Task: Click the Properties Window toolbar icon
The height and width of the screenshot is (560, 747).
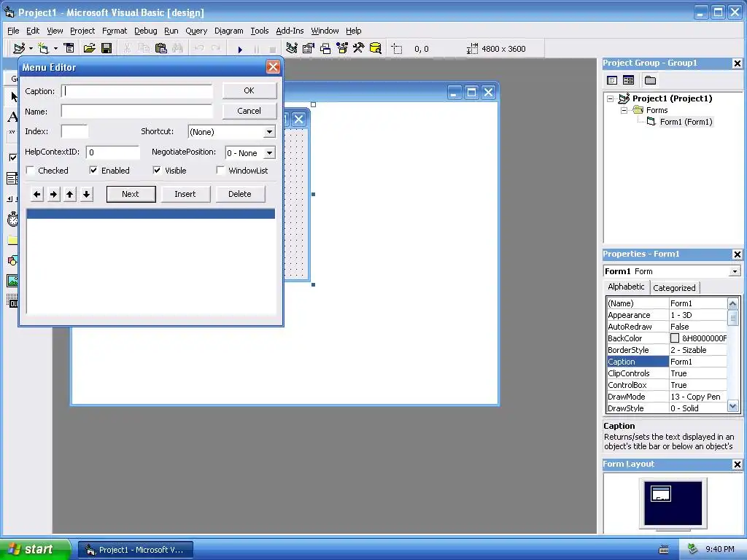Action: [309, 49]
